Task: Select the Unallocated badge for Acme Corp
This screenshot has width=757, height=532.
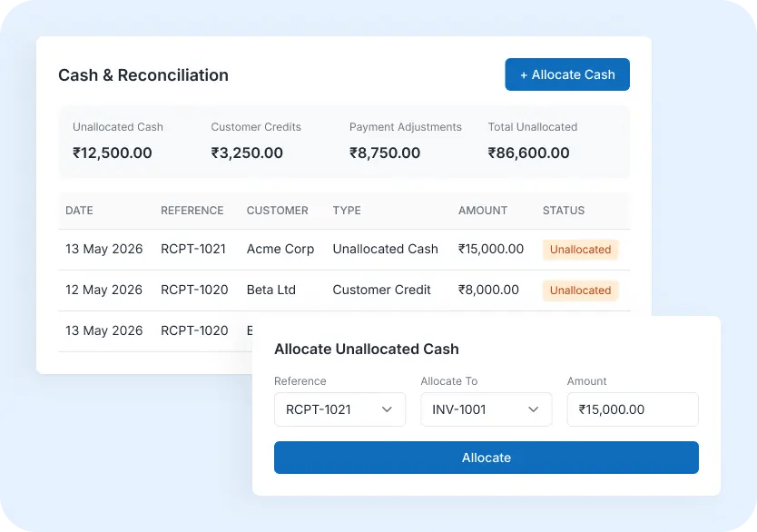Action: [x=580, y=250]
